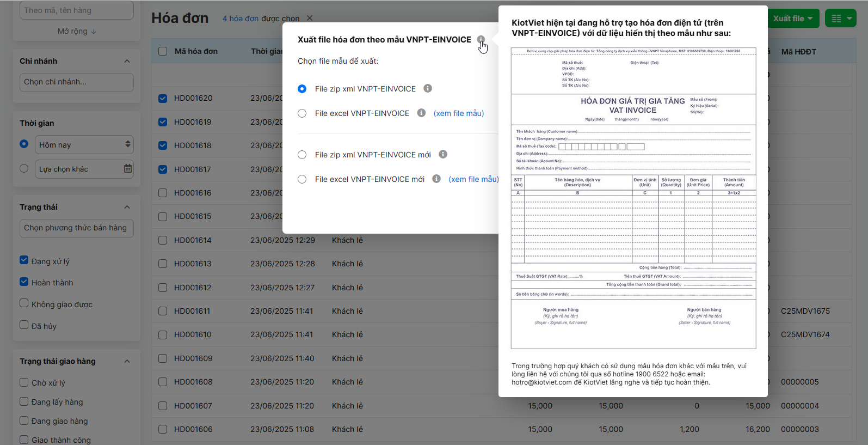Click e-invoice code C25MDV1674
Image resolution: width=868 pixels, height=445 pixels.
click(x=805, y=334)
